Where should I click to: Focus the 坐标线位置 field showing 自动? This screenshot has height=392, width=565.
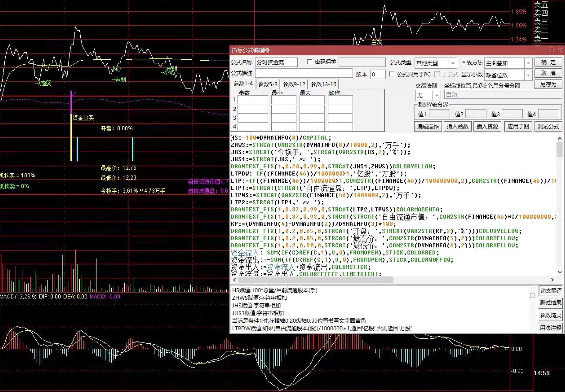503,95
